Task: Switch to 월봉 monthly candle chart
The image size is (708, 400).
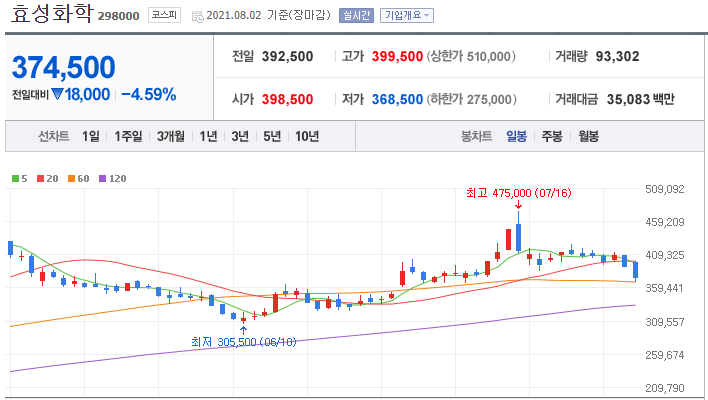Action: click(x=588, y=136)
